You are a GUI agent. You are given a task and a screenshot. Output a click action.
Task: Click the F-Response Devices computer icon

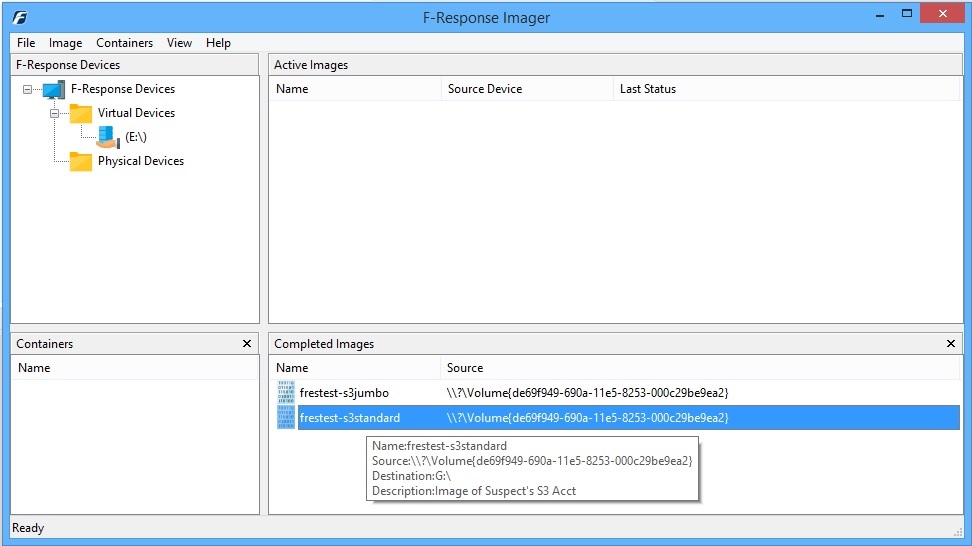click(54, 89)
